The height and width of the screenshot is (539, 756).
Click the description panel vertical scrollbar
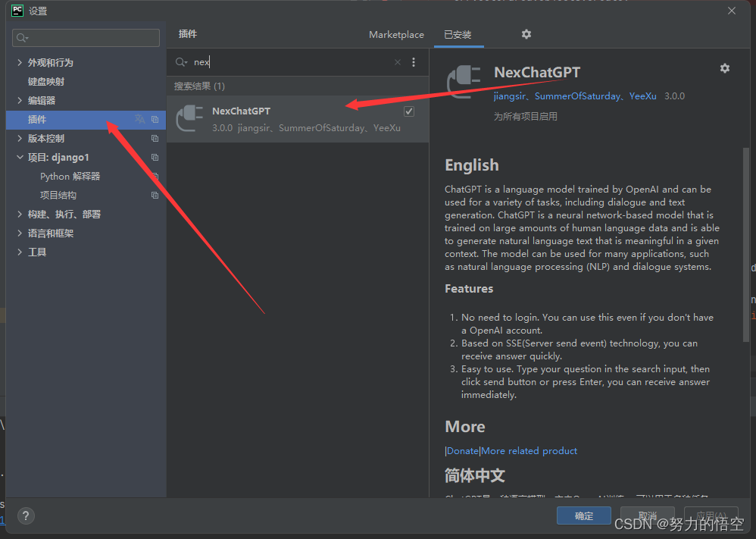point(746,245)
